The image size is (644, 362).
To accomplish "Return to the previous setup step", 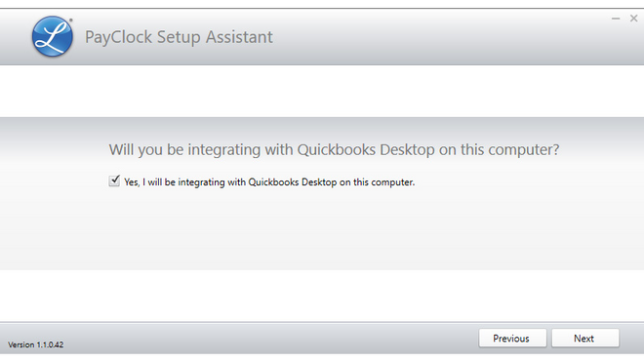I will tap(512, 339).
